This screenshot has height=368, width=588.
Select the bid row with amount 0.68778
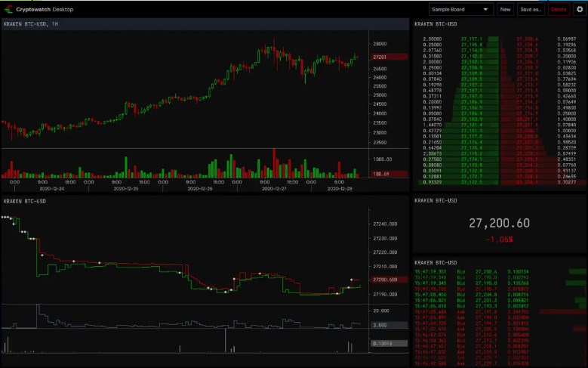[x=459, y=91]
